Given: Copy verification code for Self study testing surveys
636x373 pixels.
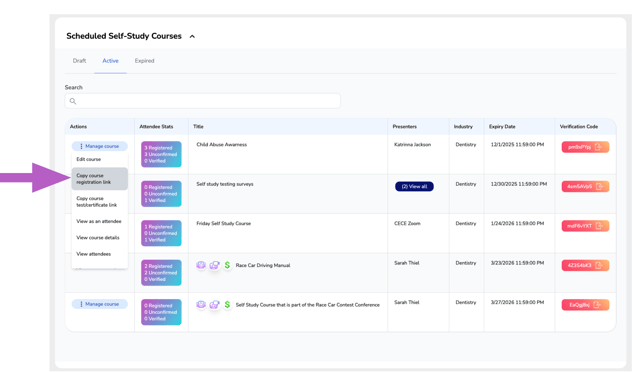Looking at the screenshot, I should coord(585,186).
